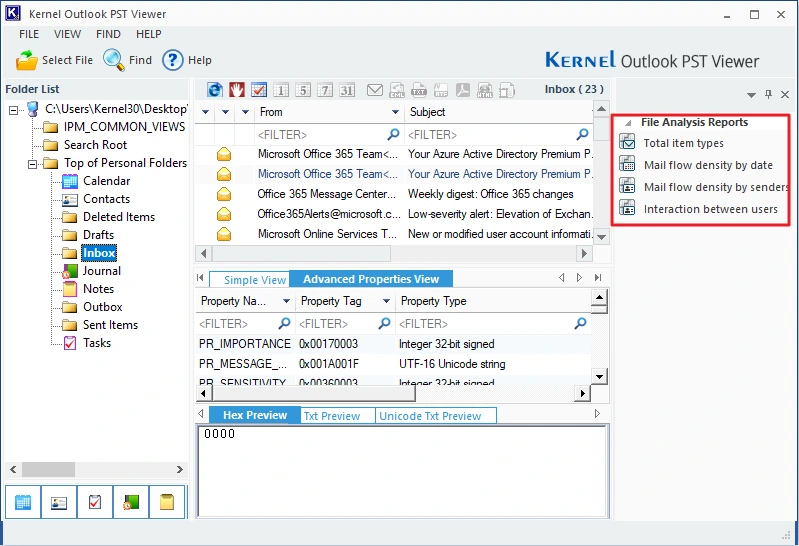Image resolution: width=799 pixels, height=546 pixels.
Task: Open the reports panel options dropdown arrow
Action: point(751,95)
